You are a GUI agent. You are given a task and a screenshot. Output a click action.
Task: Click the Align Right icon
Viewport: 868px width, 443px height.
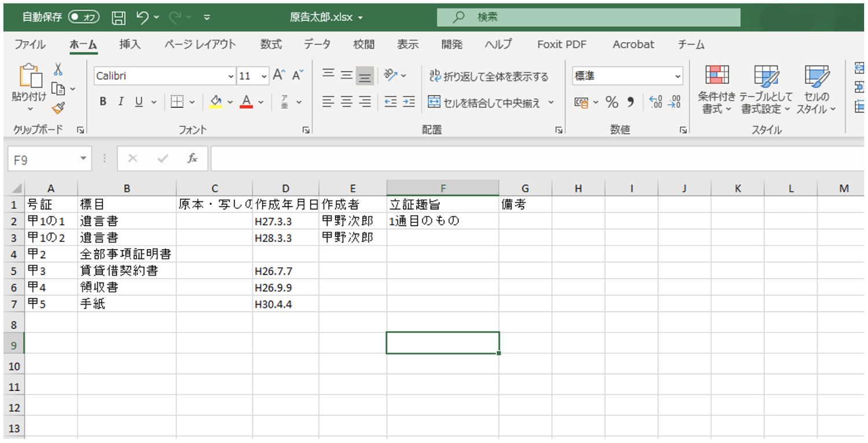(365, 102)
